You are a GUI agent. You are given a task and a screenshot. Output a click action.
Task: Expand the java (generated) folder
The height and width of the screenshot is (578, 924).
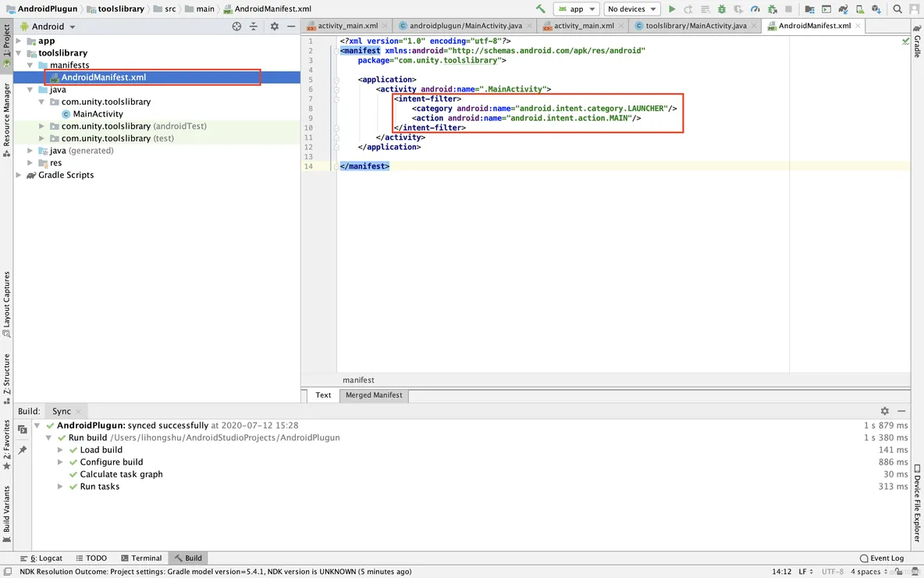coord(30,151)
